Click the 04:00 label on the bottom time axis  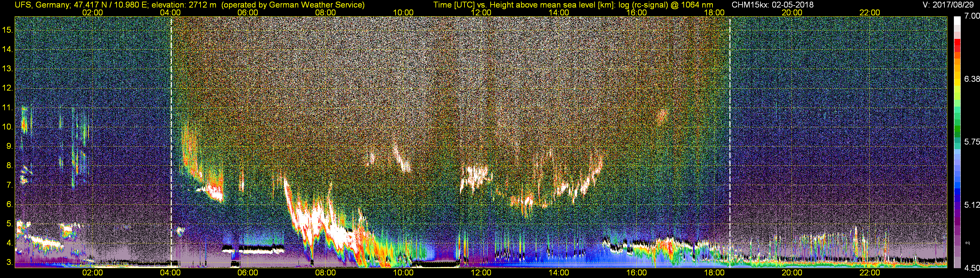click(170, 273)
